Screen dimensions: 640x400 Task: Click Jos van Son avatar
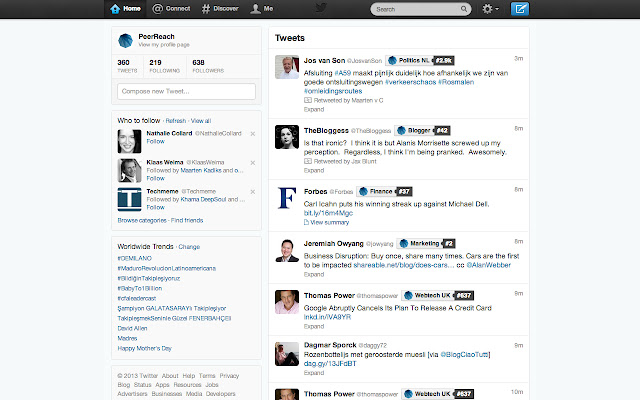point(287,67)
